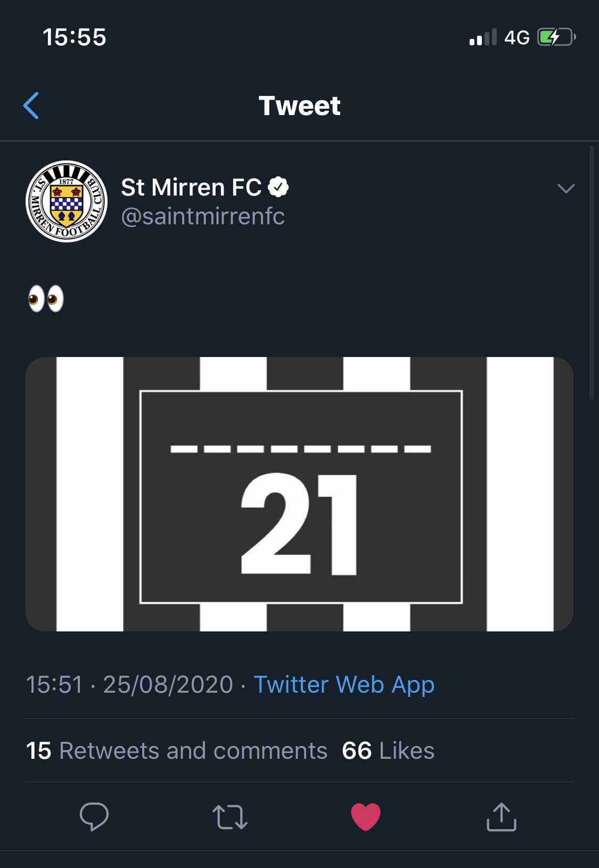Tap the back arrow icon
This screenshot has width=599, height=868.
coord(31,106)
